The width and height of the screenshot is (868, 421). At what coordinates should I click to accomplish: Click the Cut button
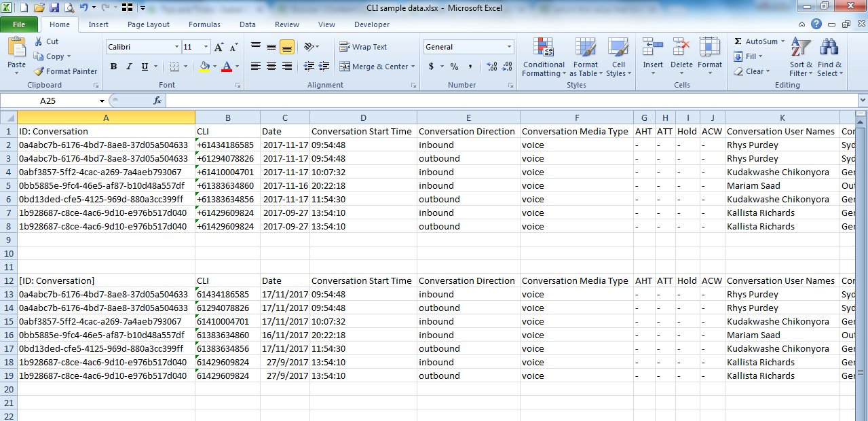[46, 41]
